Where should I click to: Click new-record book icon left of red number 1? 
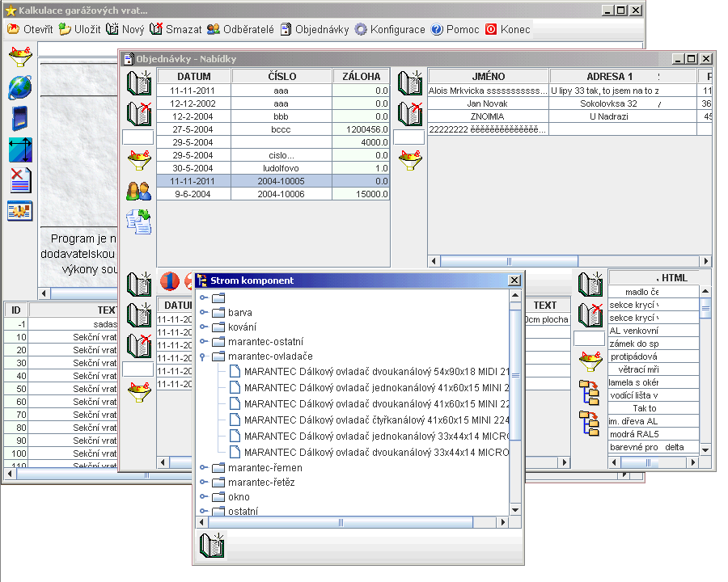coord(139,284)
